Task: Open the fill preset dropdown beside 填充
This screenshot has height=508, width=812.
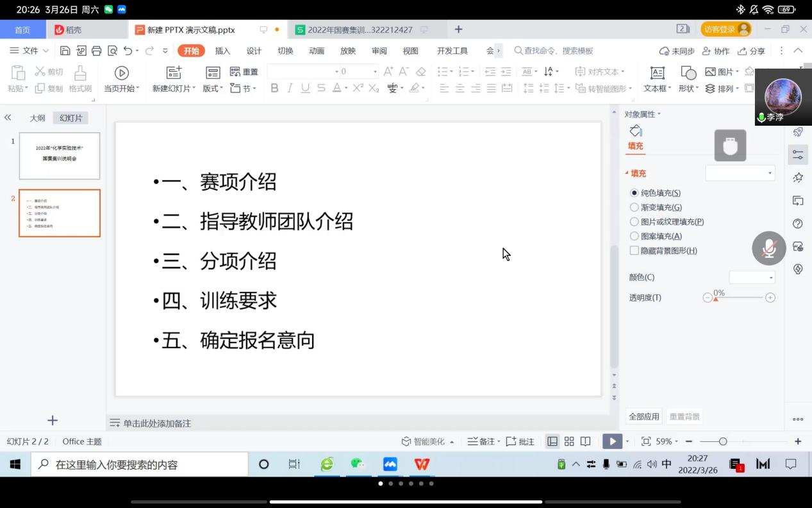Action: coord(740,173)
